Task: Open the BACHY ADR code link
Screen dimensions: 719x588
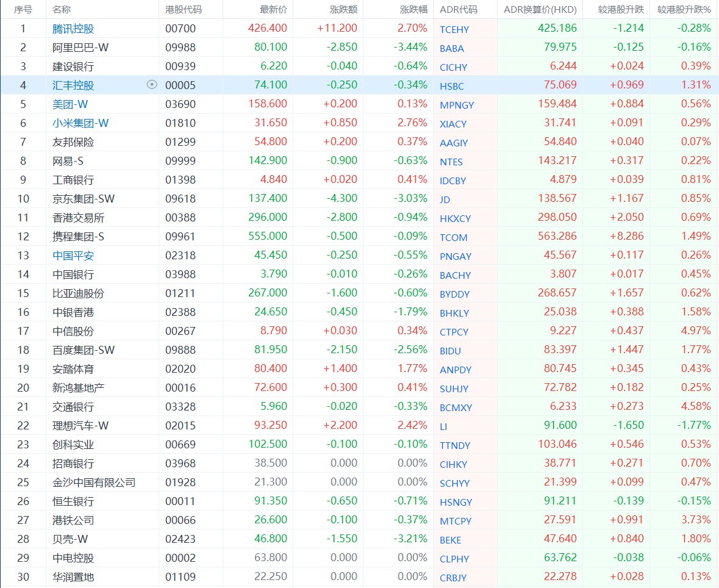Action: (x=456, y=276)
